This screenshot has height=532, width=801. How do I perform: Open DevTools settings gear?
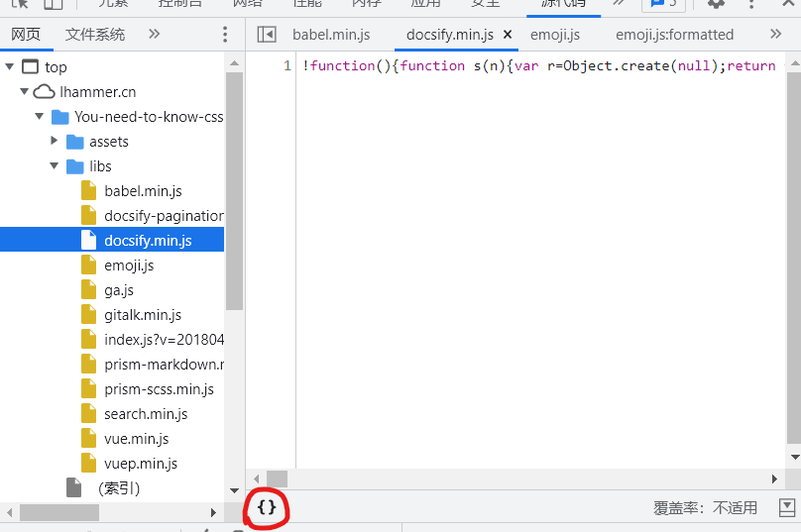[716, 3]
